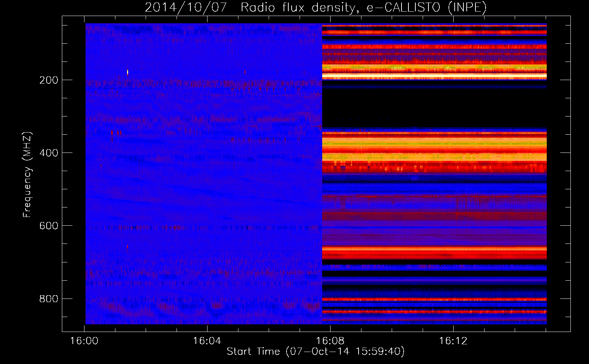Image resolution: width=589 pixels, height=364 pixels.
Task: Click the 200 frequency tick label
Action: click(49, 80)
